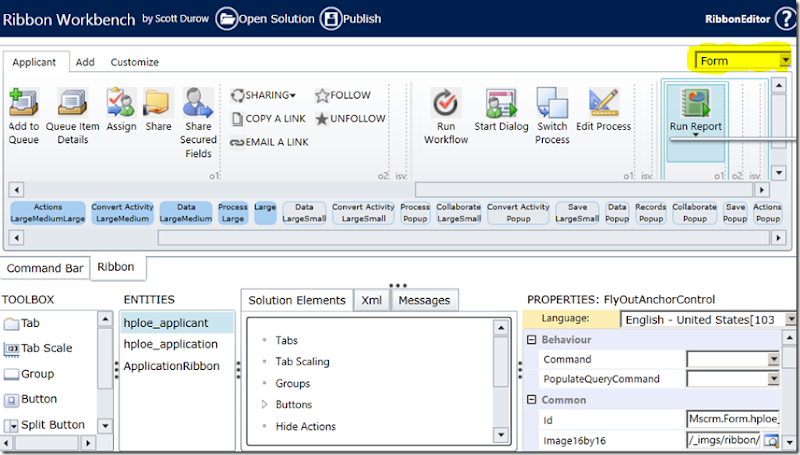Click the Run Workflow icon
This screenshot has height=455, width=800.
click(446, 103)
